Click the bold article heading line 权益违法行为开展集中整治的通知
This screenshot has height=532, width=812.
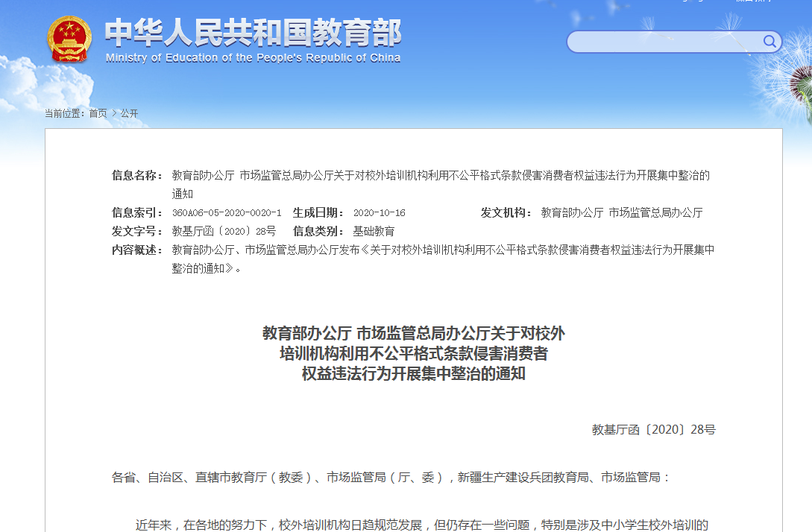pos(414,373)
